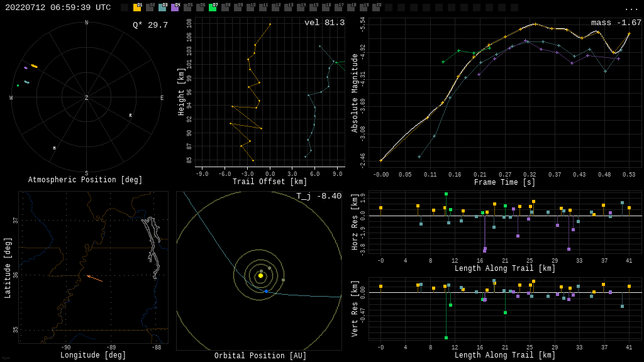644x362 pixels.
Task: Click the orange meteor track arrow on the map
Action: point(94,278)
